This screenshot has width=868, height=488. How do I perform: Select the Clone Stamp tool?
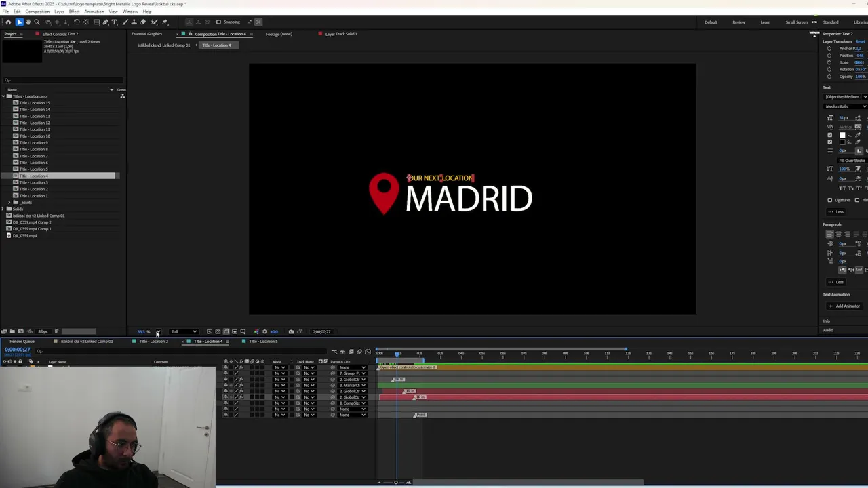(x=134, y=22)
